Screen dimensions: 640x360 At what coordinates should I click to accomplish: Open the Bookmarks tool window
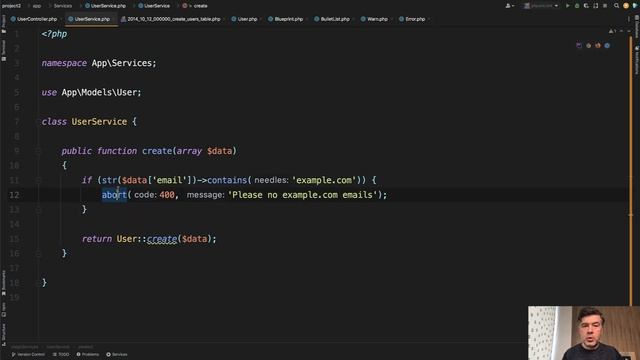[4, 282]
